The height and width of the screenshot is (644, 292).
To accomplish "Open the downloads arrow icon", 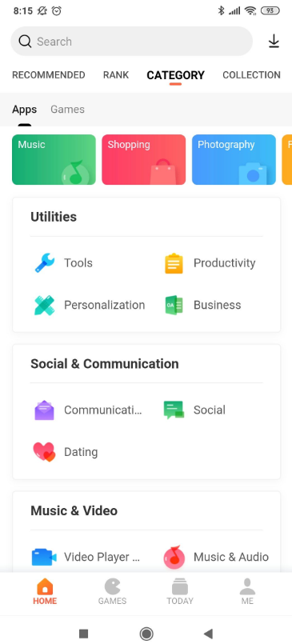I will pos(274,42).
